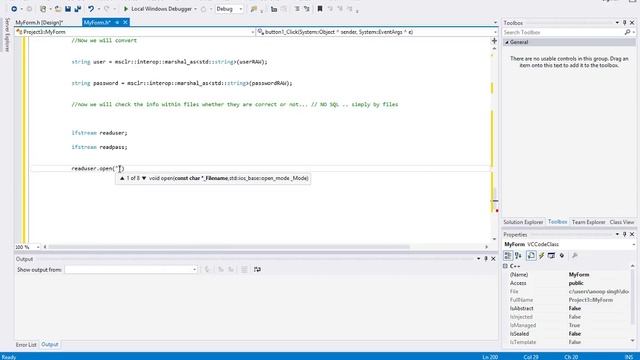Select the (Name) property row

tap(567, 275)
